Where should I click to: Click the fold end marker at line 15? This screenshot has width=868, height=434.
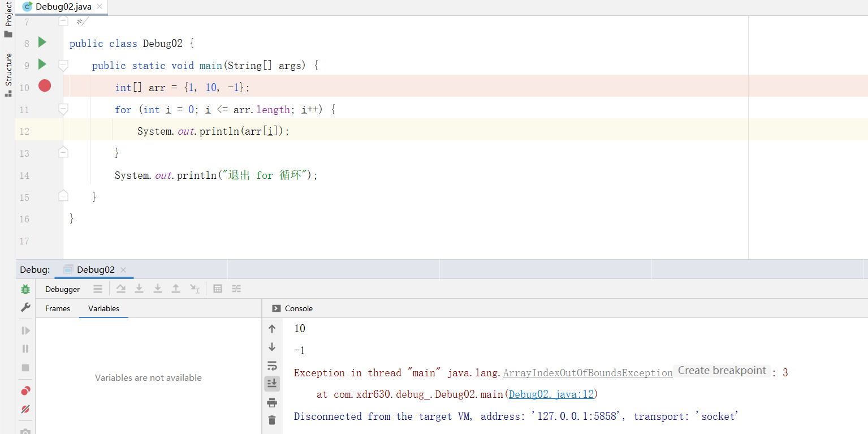click(x=63, y=196)
